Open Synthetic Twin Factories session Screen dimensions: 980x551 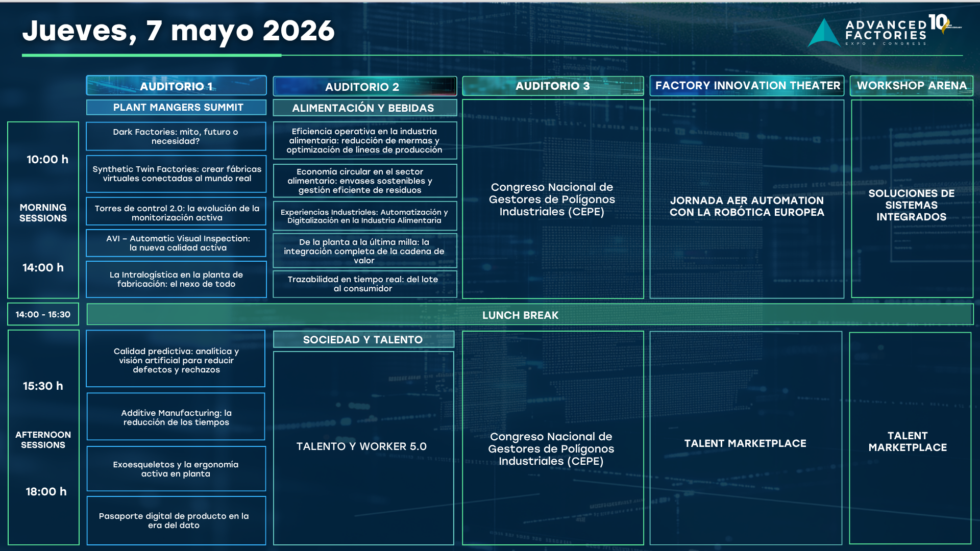(176, 173)
